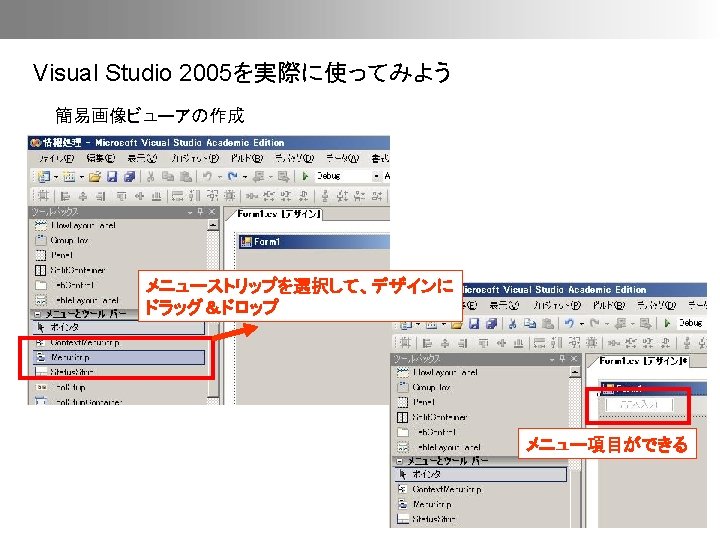Screen dimensions: 720x540
Task: Pin toolbox panel in 情報処理 window
Action: [200, 212]
